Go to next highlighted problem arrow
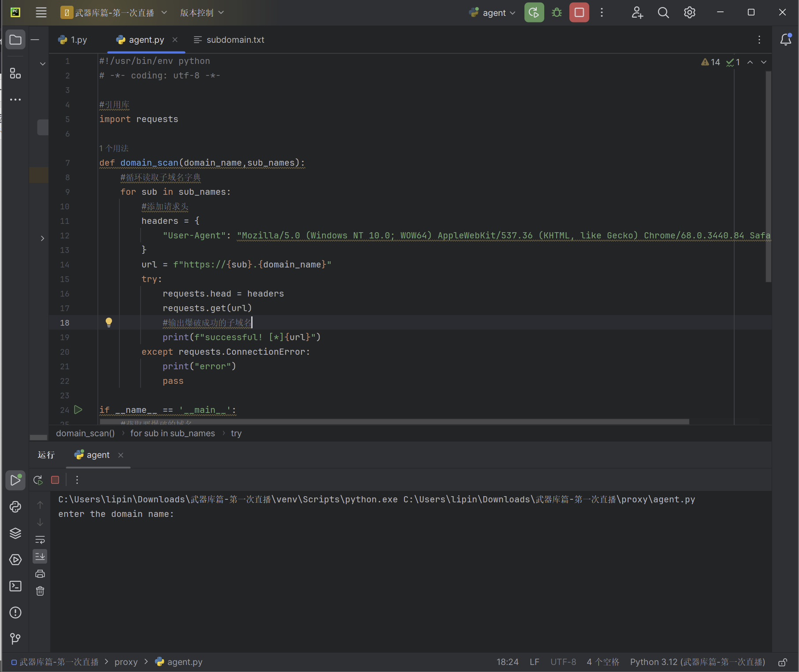This screenshot has width=799, height=672. coord(764,62)
